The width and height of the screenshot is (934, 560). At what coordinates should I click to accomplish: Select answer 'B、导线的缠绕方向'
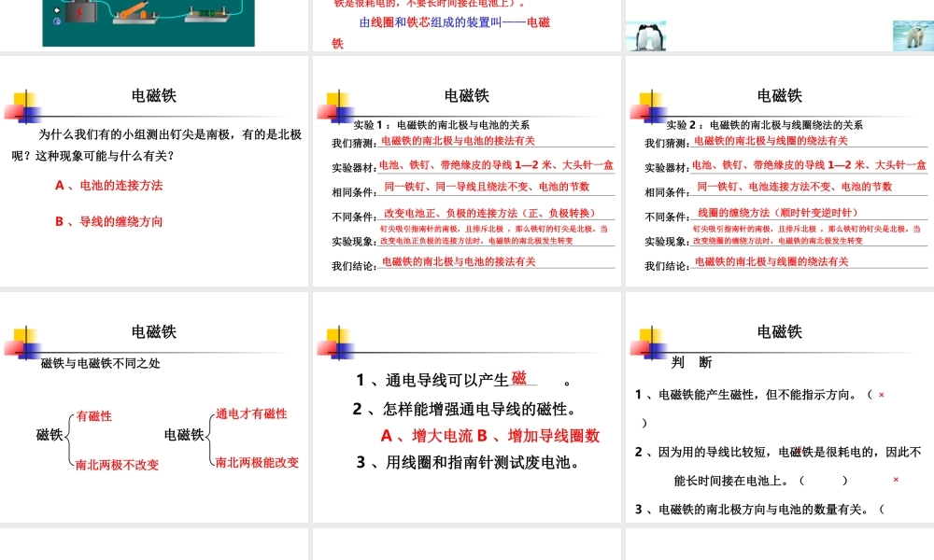coord(109,221)
